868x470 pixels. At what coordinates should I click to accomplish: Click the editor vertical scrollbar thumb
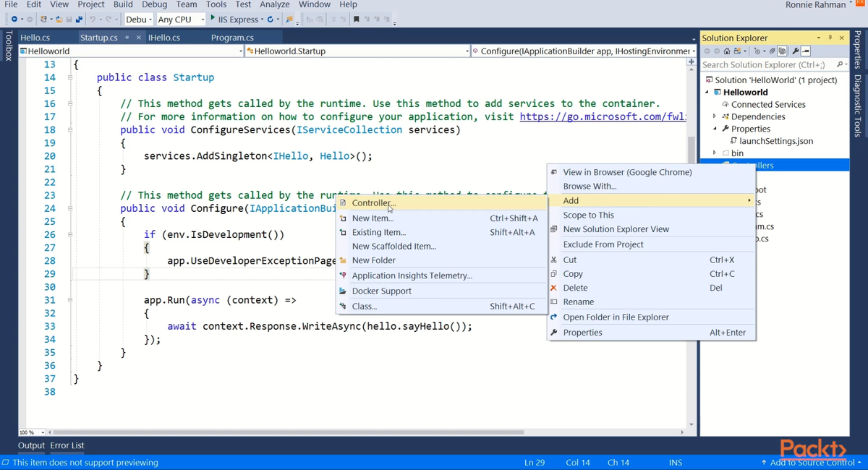tap(692, 152)
